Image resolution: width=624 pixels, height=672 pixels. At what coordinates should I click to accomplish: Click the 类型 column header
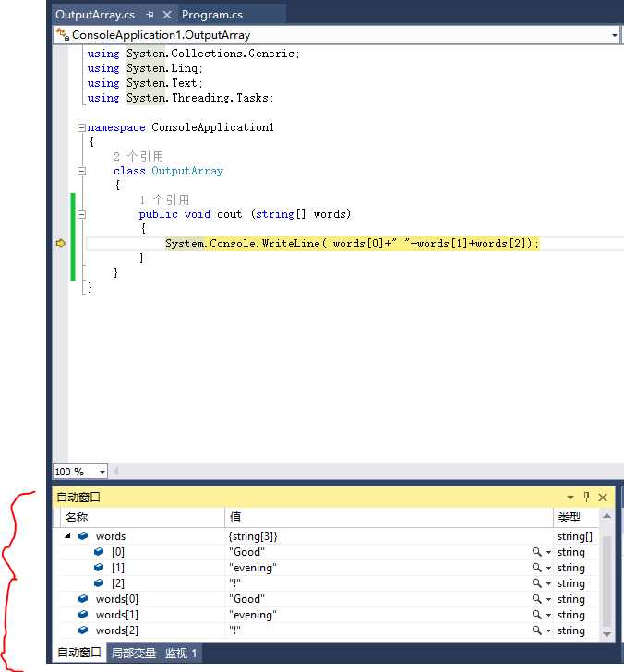coord(576,518)
